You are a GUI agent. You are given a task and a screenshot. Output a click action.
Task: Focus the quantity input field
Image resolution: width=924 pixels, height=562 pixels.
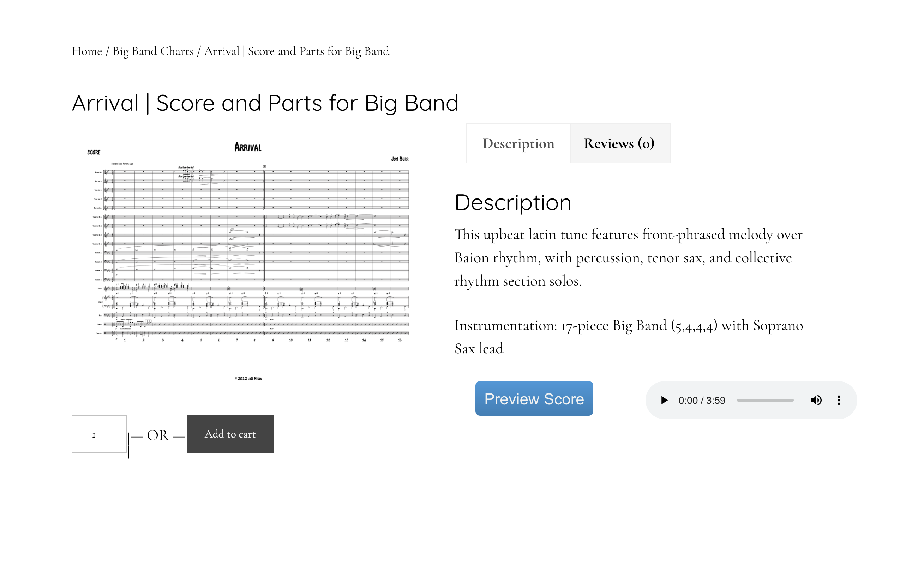99,434
